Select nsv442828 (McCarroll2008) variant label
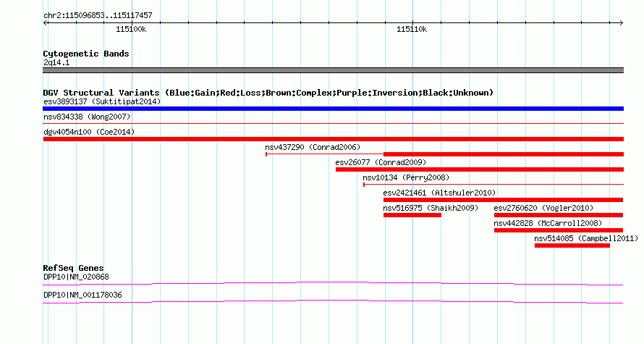Screen dimensions: 644x344 548,223
